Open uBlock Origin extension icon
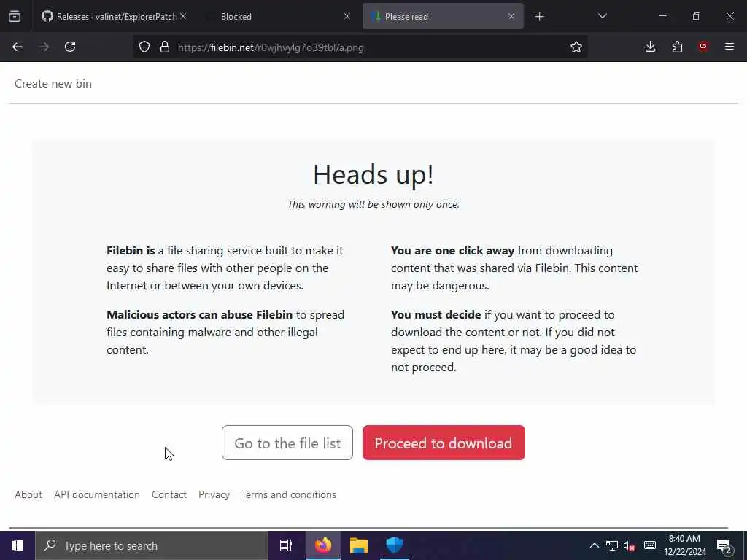747x560 pixels. 703,47
